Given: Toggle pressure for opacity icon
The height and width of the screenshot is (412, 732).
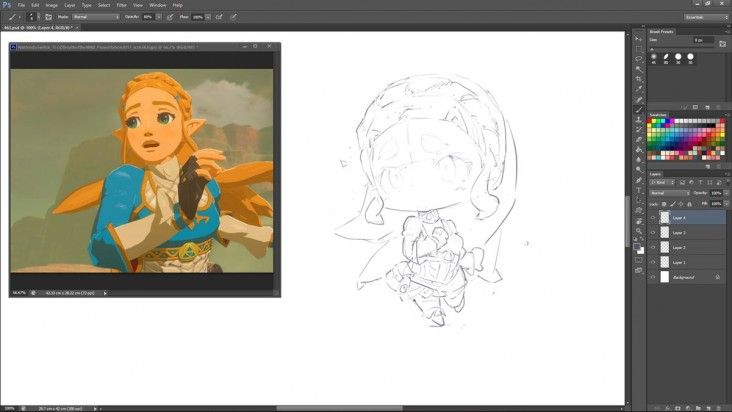Looking at the screenshot, I should pyautogui.click(x=170, y=17).
